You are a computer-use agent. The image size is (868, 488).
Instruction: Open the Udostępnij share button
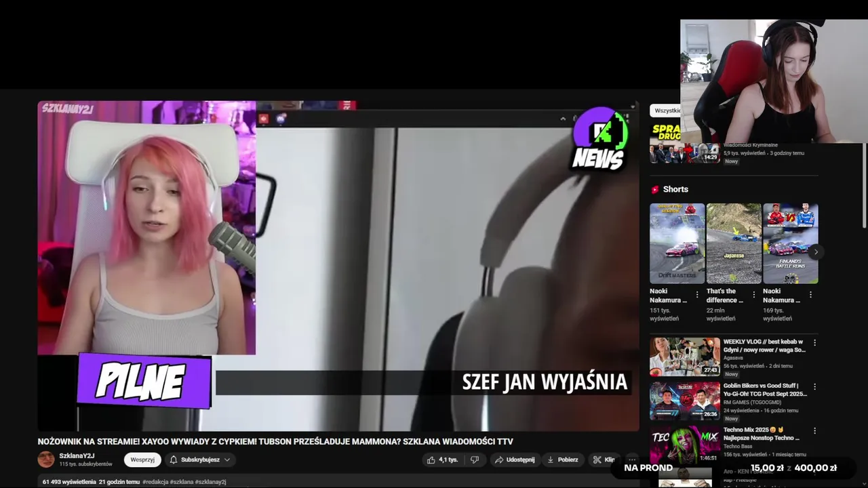(x=515, y=460)
